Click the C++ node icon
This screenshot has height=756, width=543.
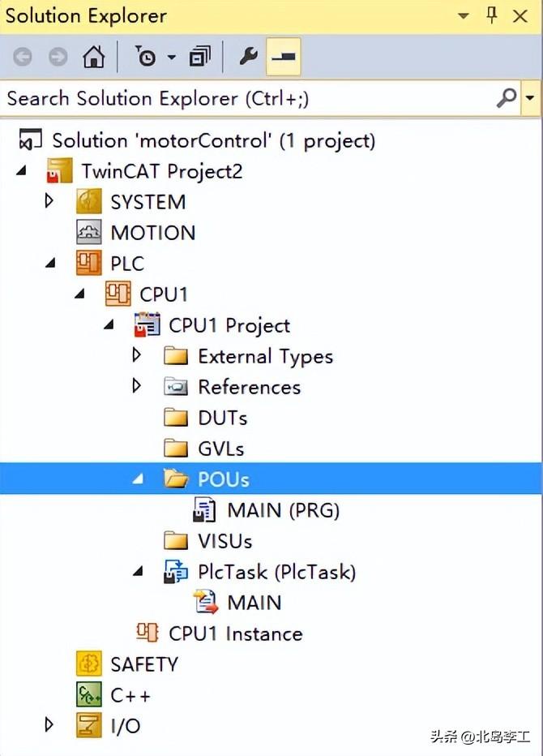coord(89,694)
